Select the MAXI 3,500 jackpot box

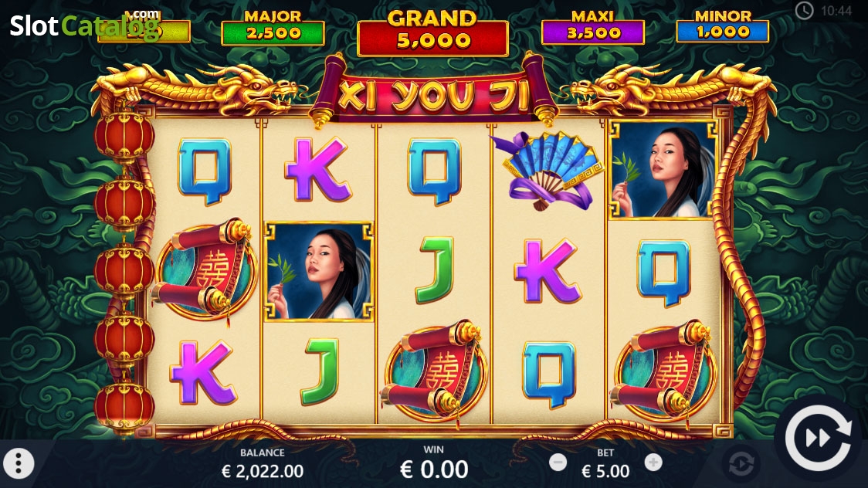(x=592, y=27)
